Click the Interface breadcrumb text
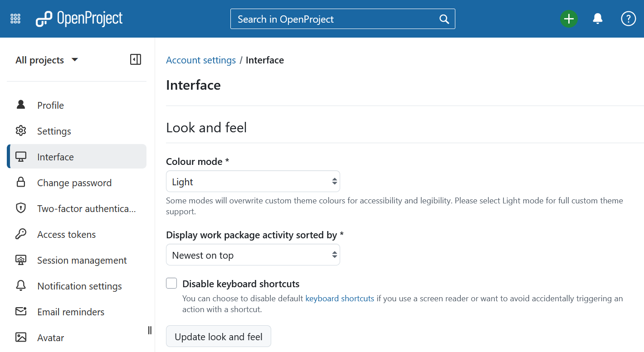 click(265, 60)
